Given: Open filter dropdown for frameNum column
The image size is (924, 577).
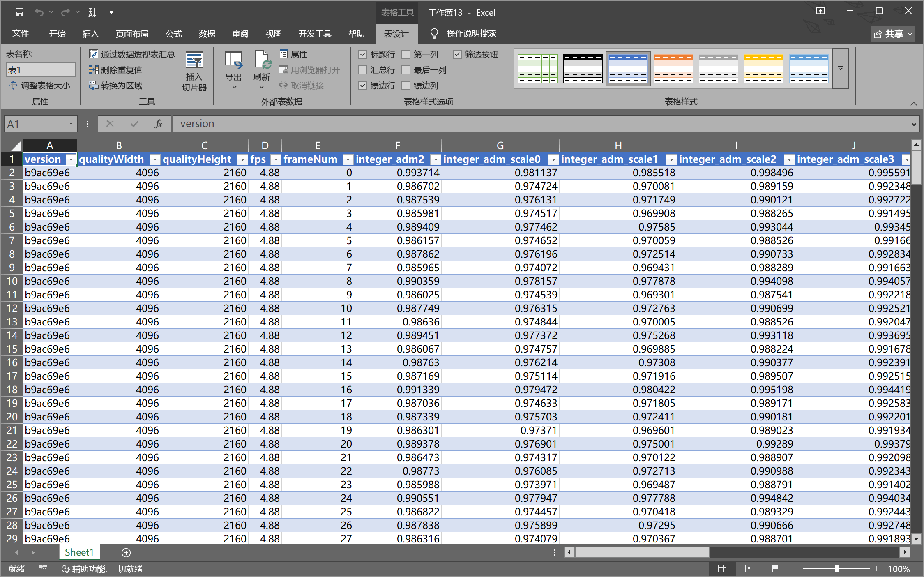Looking at the screenshot, I should [x=348, y=159].
